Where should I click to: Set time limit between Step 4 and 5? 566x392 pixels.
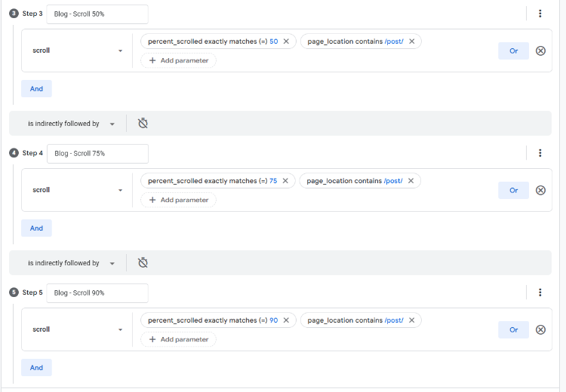pos(143,263)
